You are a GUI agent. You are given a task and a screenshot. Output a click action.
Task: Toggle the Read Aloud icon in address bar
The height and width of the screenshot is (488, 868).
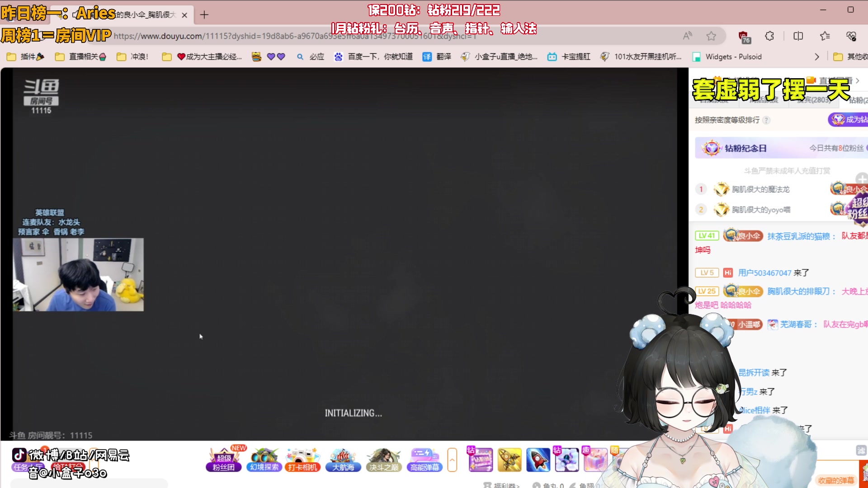[687, 36]
